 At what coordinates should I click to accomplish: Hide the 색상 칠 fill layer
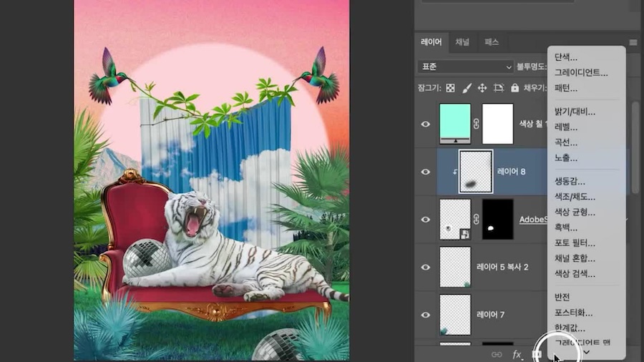tap(426, 124)
